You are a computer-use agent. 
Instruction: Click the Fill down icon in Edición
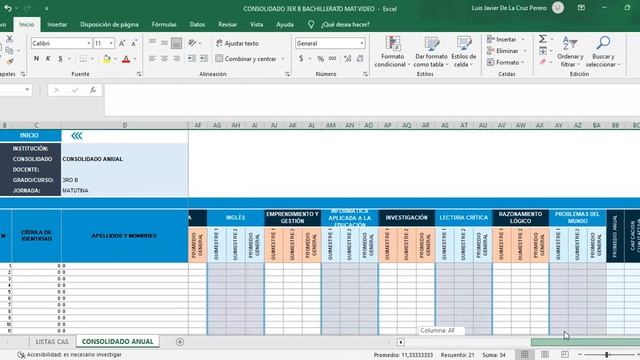click(x=543, y=51)
